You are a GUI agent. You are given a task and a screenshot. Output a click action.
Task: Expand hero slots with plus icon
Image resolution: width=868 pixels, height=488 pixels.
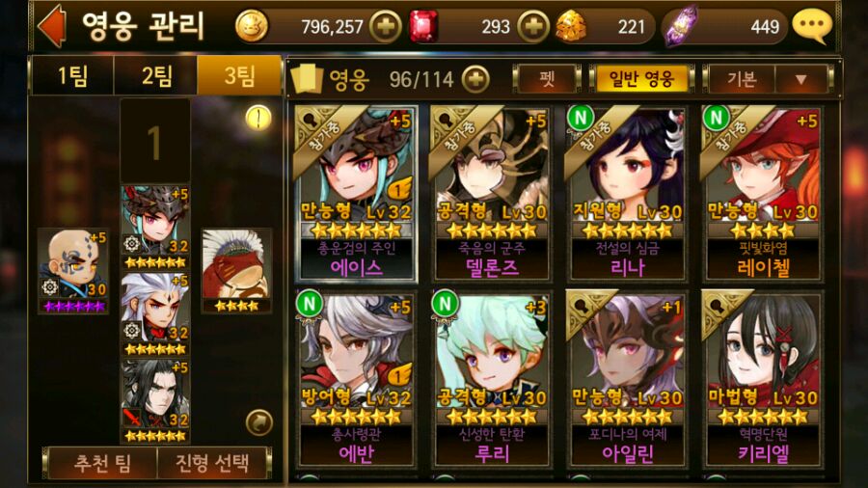pyautogui.click(x=475, y=80)
